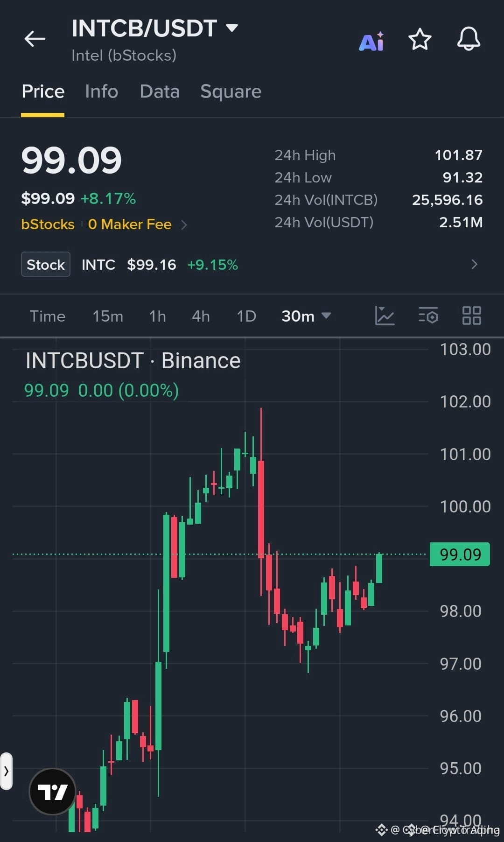Viewport: 504px width, 842px height.
Task: Switch to the Price tab
Action: (x=43, y=91)
